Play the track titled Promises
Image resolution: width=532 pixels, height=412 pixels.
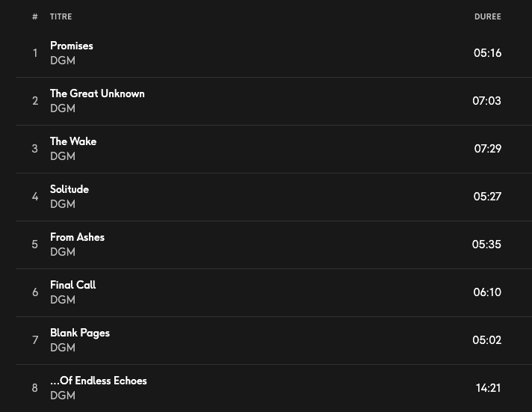click(x=72, y=46)
